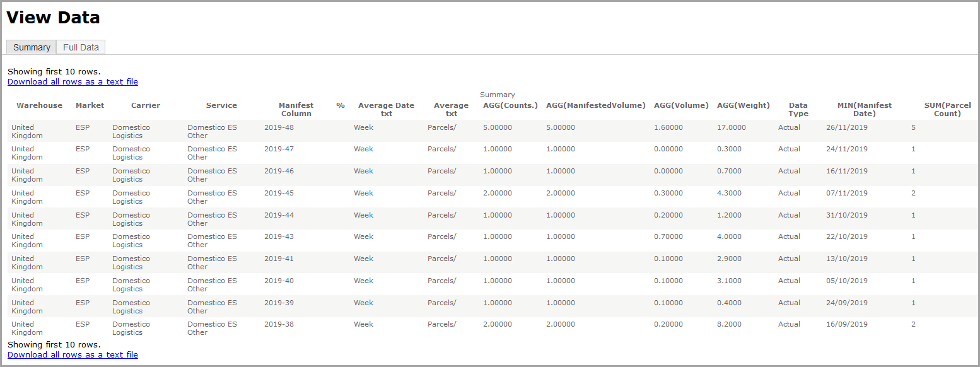Click the 05/10/2019 date cell

(x=846, y=281)
